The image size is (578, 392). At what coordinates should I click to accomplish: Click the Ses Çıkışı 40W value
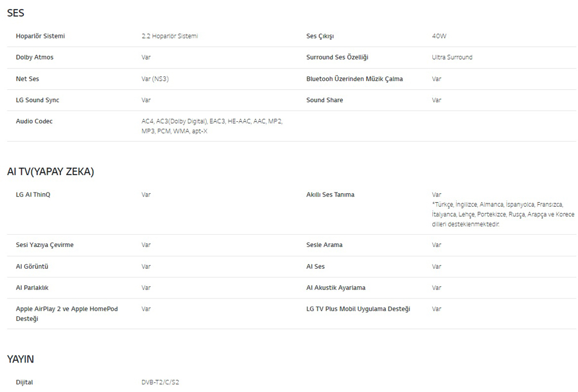click(439, 36)
